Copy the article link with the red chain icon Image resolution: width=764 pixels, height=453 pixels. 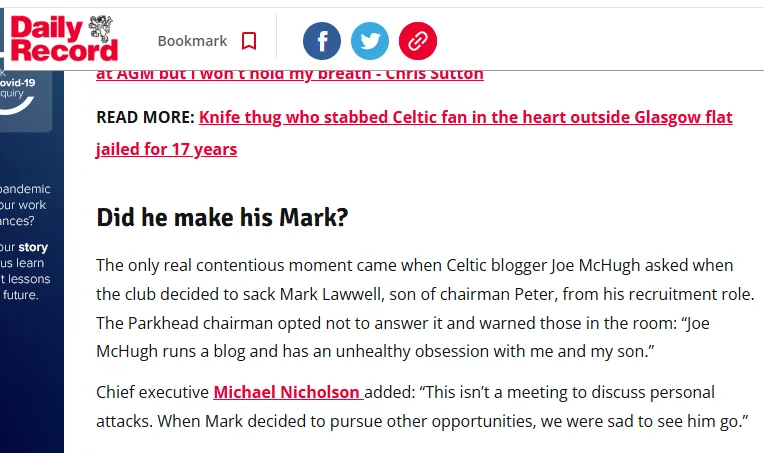point(418,41)
